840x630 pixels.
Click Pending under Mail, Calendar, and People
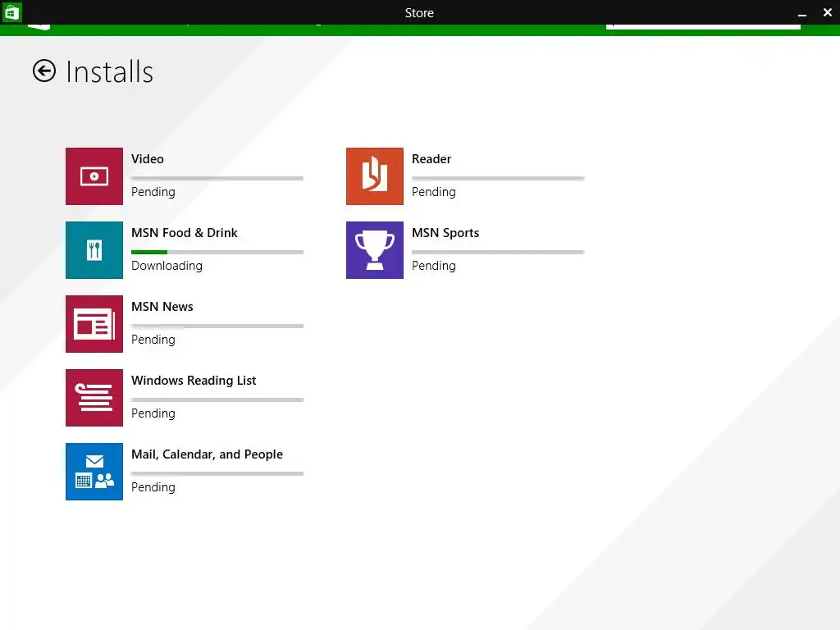[153, 488]
